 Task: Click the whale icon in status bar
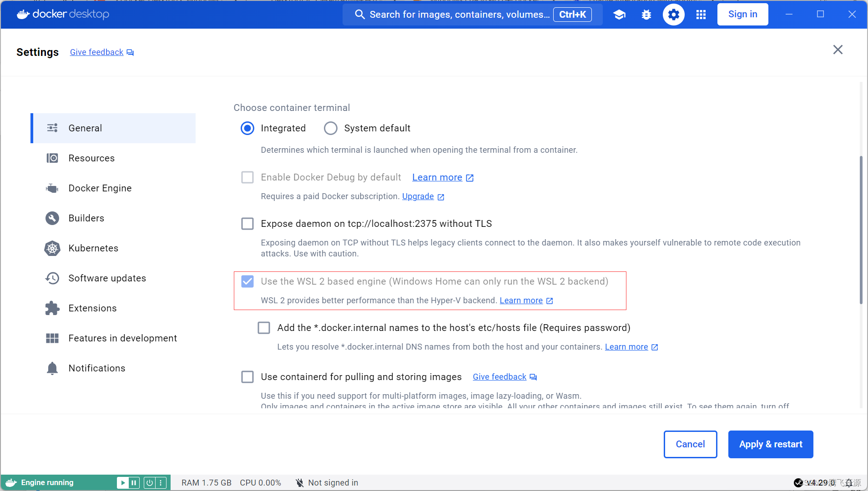coord(11,483)
